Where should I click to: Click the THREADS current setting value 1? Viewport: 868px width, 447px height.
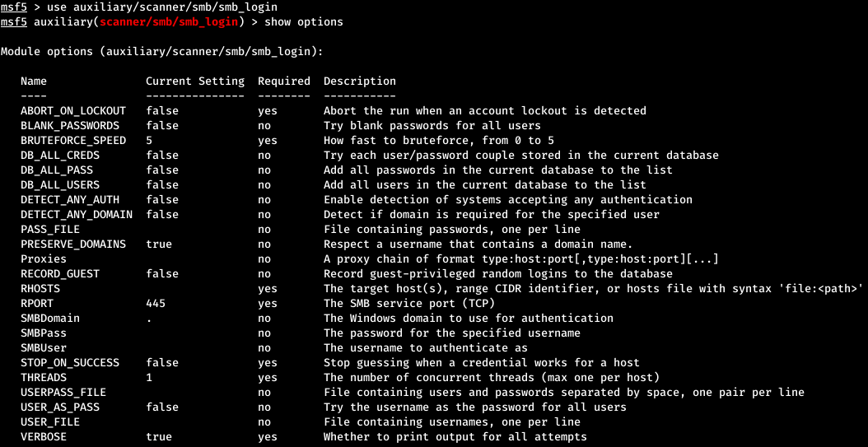click(149, 378)
